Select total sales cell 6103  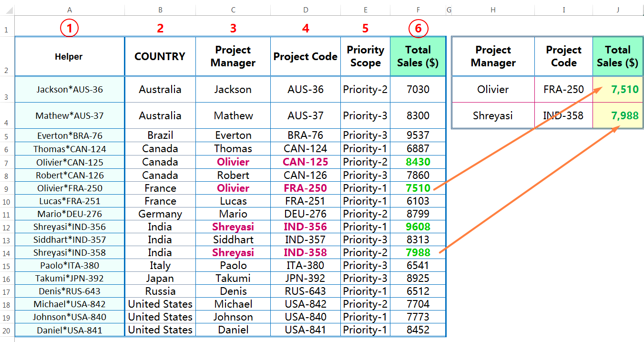[x=418, y=201]
